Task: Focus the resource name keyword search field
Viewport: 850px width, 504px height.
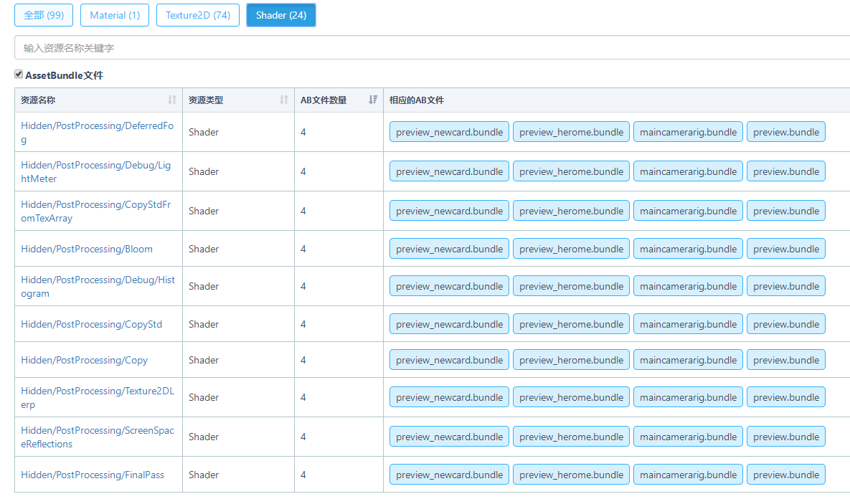Action: point(432,48)
